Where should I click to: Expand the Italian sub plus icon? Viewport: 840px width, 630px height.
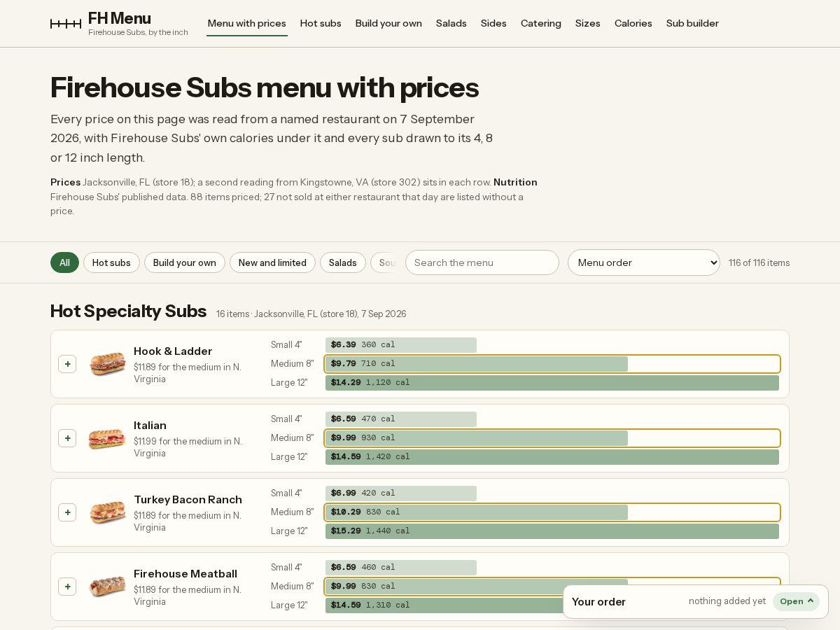67,438
